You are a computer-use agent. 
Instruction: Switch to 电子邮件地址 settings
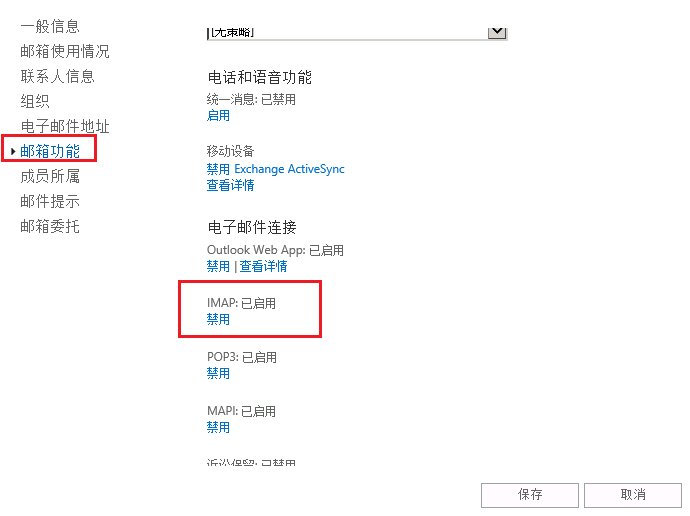coord(65,126)
